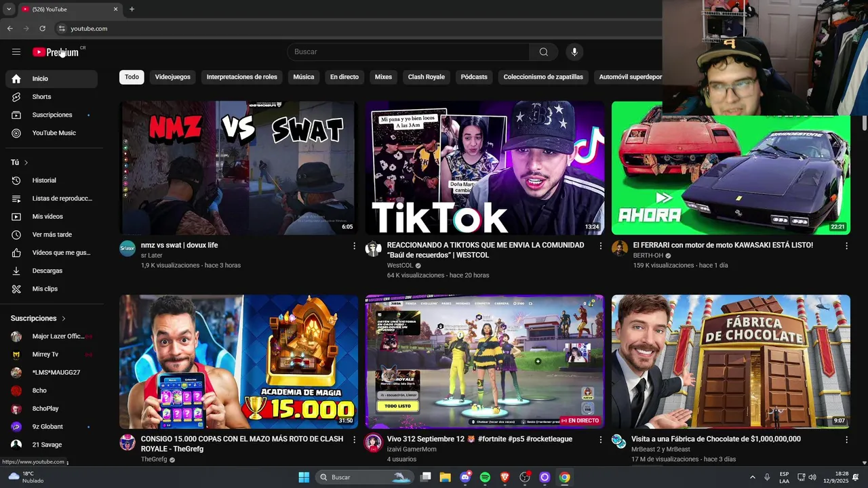Open options menu for WestCOL TikTok video
The width and height of the screenshot is (868, 488).
(600, 246)
